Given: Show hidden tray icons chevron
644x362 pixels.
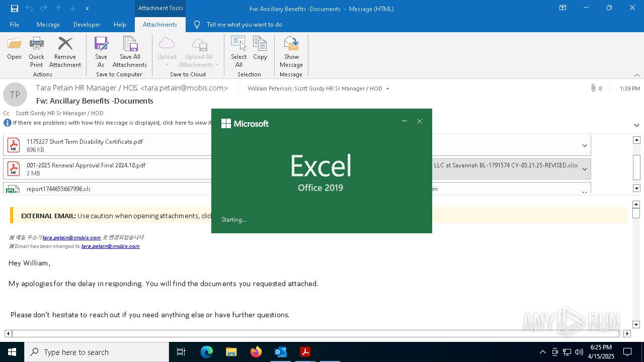Looking at the screenshot, I should [542, 352].
